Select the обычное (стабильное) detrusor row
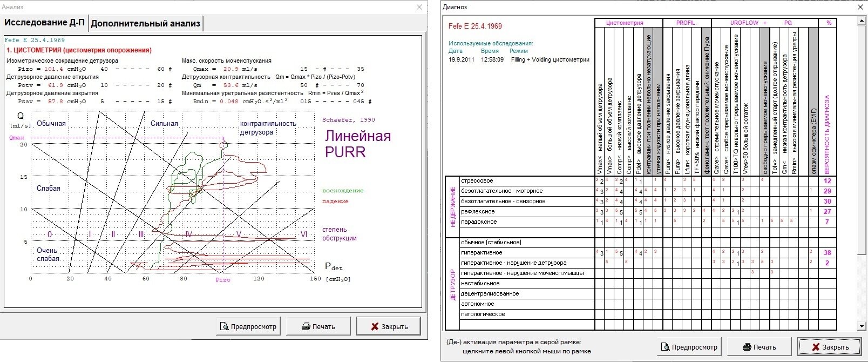The height and width of the screenshot is (362, 868). tap(491, 243)
